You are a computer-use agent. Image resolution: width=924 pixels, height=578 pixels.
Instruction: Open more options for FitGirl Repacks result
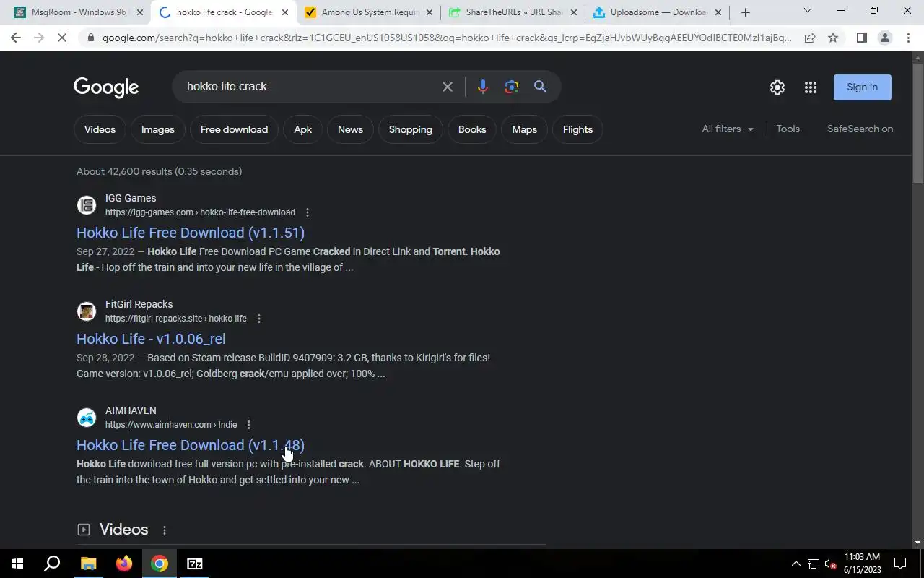[x=259, y=319]
